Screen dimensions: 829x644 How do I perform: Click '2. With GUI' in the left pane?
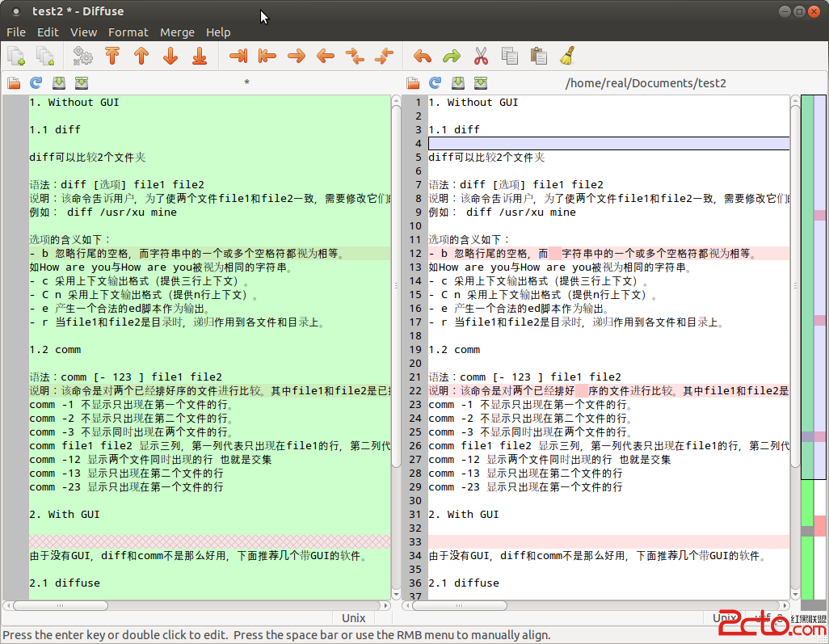tap(64, 515)
